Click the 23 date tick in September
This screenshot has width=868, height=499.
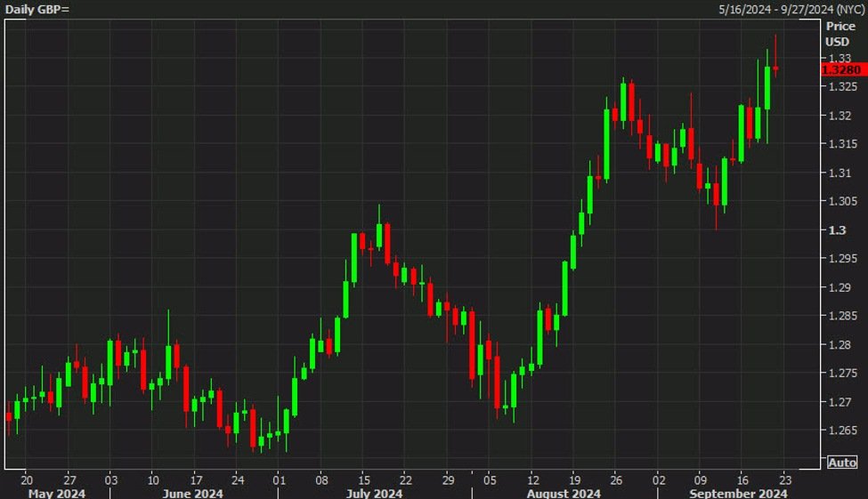click(x=782, y=478)
